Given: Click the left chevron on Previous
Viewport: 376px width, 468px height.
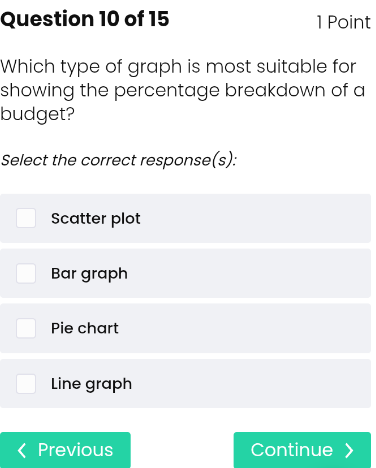Looking at the screenshot, I should (x=22, y=450).
